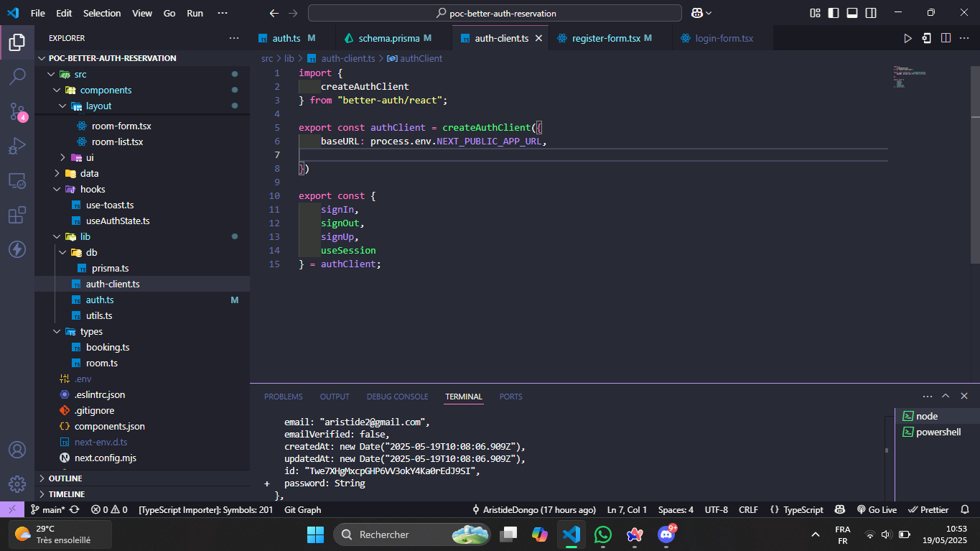Expand the ui folder

(90, 157)
